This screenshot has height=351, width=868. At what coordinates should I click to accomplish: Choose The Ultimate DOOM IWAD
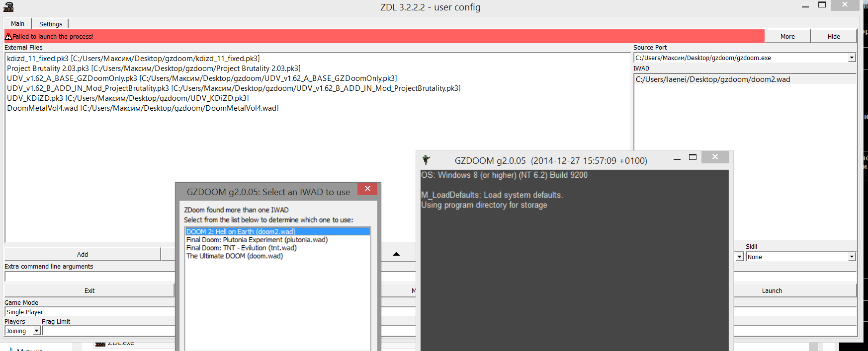pos(235,256)
